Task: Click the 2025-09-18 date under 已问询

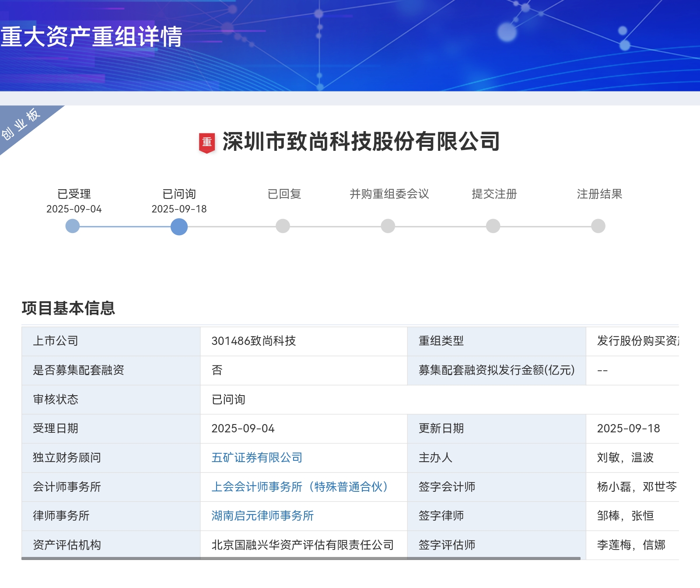Action: click(x=179, y=209)
